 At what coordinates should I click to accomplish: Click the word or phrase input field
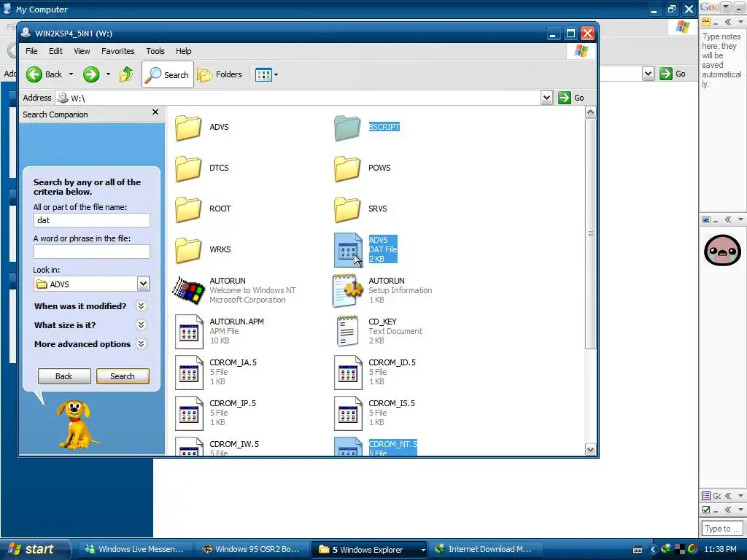click(x=91, y=252)
